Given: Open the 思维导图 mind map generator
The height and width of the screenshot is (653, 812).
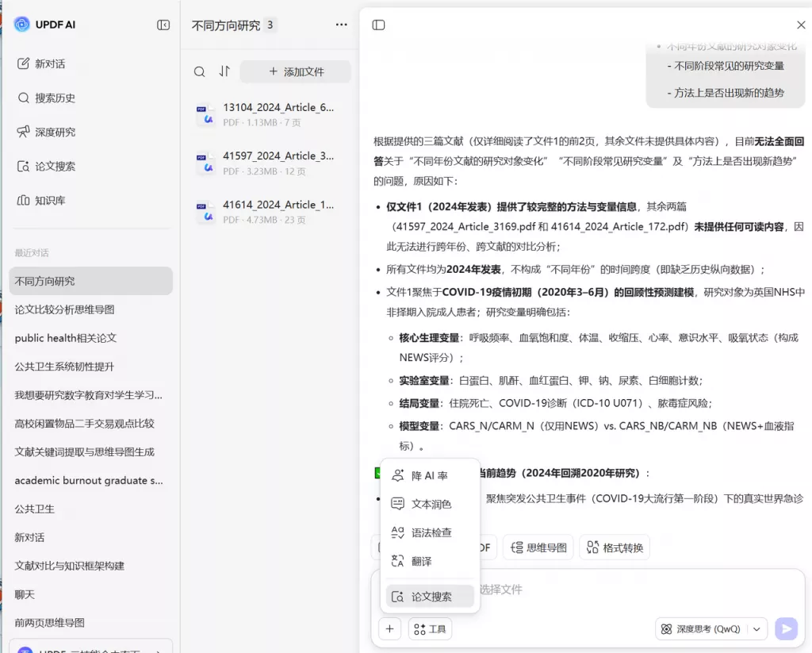Looking at the screenshot, I should 538,547.
